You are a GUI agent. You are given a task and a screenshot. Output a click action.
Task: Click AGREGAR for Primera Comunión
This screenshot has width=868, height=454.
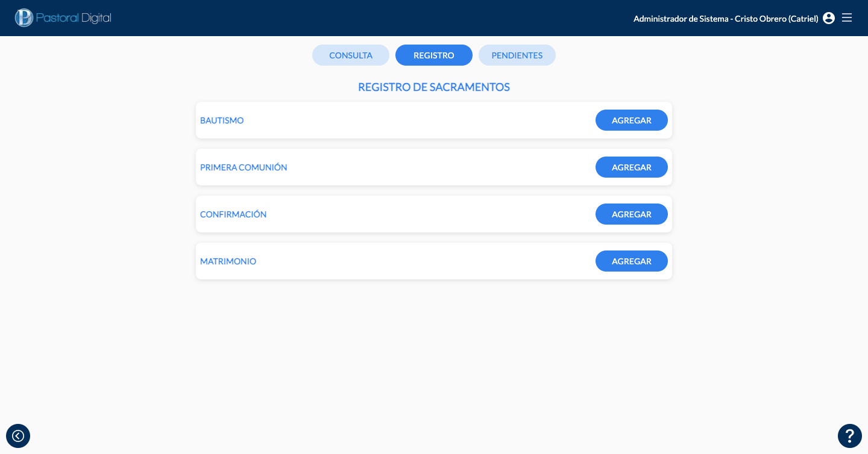click(632, 167)
